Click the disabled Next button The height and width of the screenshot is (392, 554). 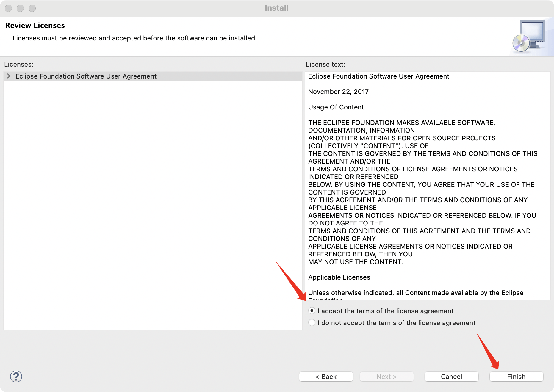(x=386, y=377)
